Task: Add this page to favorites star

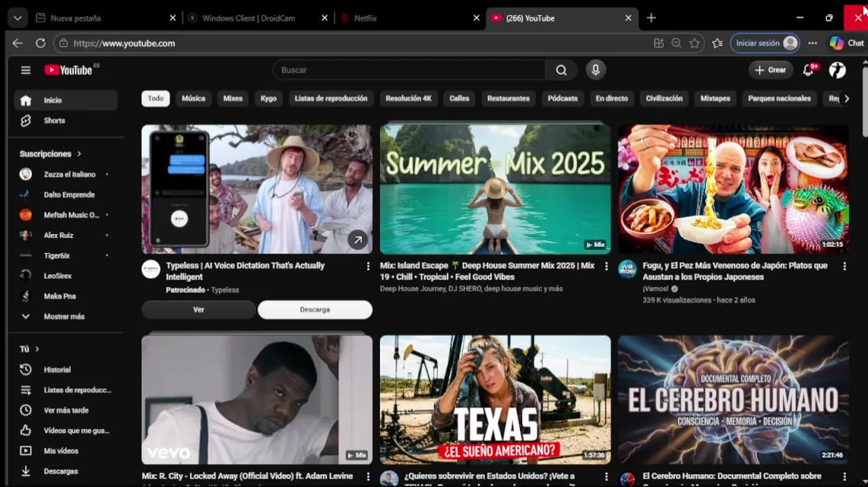Action: [694, 43]
